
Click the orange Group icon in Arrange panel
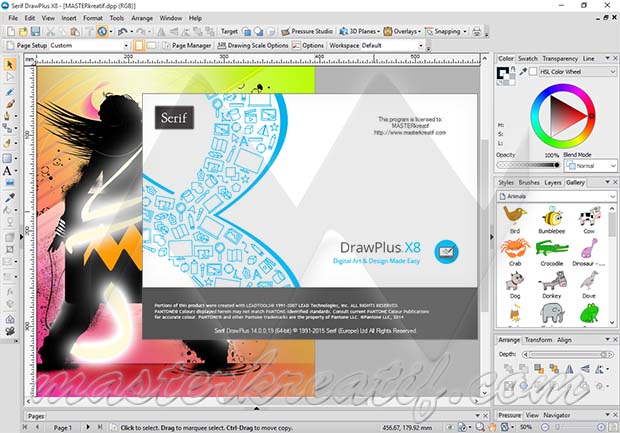click(539, 369)
